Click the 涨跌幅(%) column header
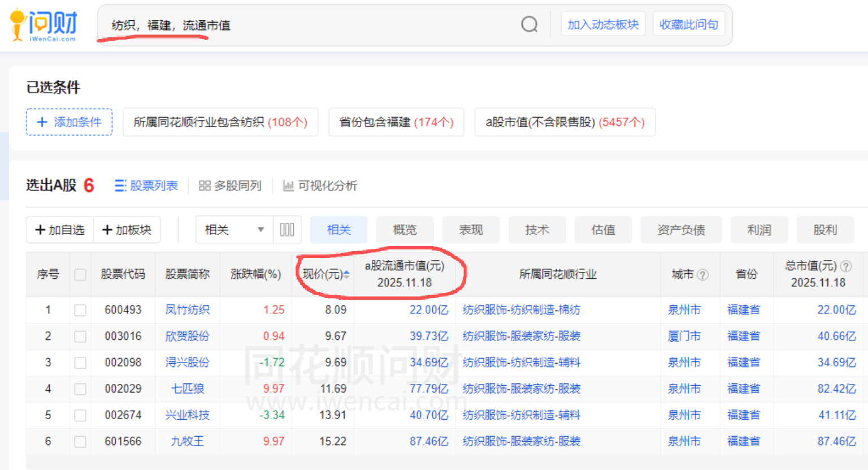Screen dimensions: 868x470 pos(256,274)
